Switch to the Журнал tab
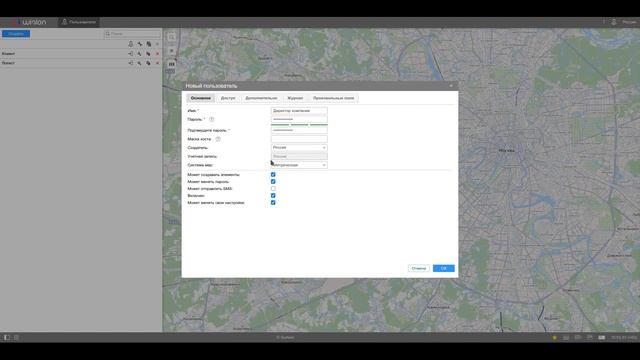The height and width of the screenshot is (360, 640). 295,98
